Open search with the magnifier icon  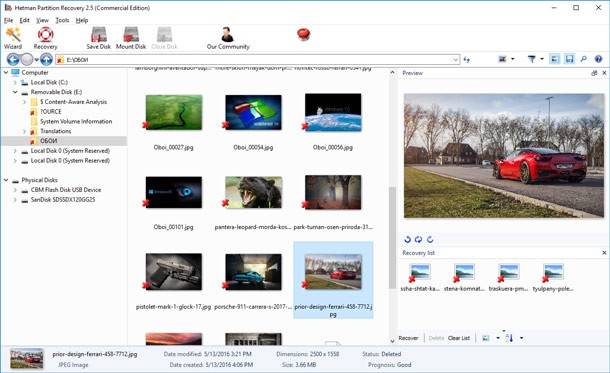click(584, 59)
